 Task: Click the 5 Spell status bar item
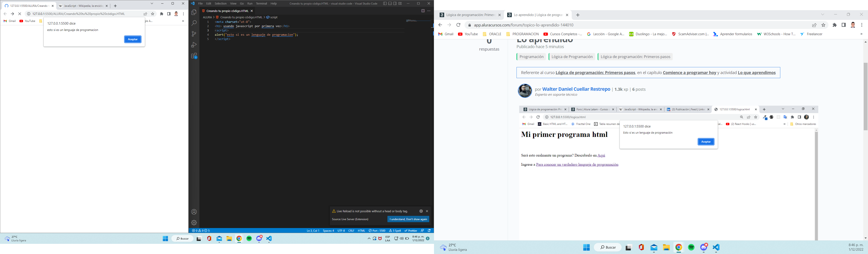[395, 231]
